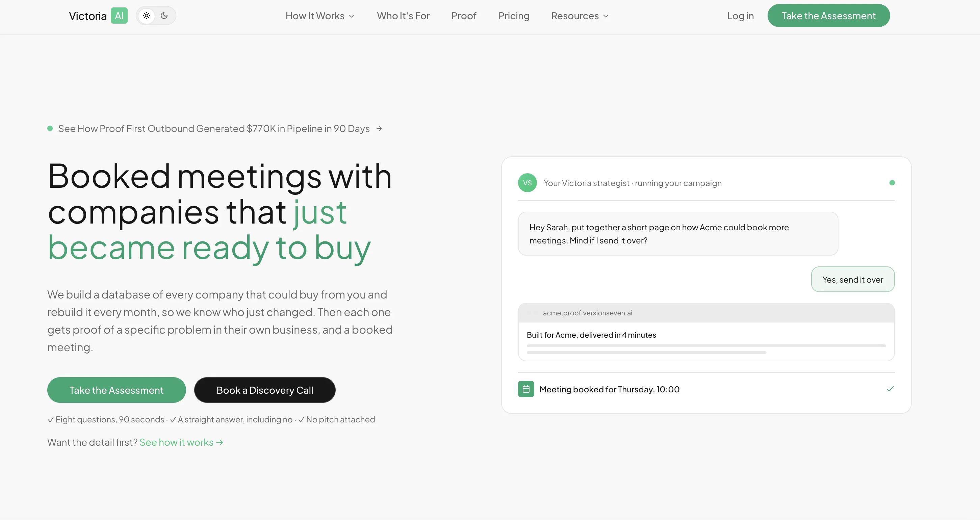Click the paragraph starting We build a database
This screenshot has height=520, width=980.
220,321
